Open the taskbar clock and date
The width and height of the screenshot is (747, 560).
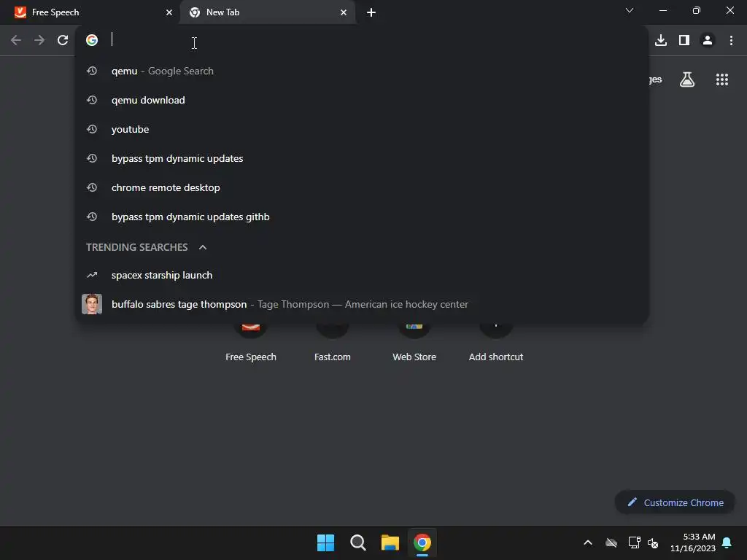click(x=693, y=542)
